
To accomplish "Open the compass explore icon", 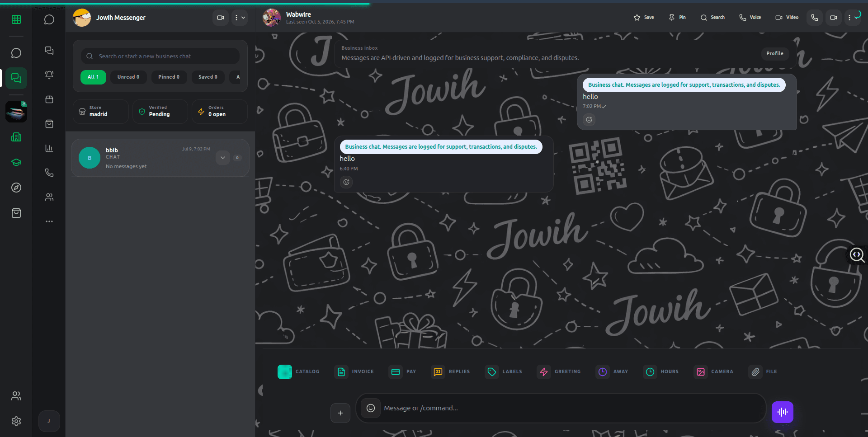I will coord(16,188).
